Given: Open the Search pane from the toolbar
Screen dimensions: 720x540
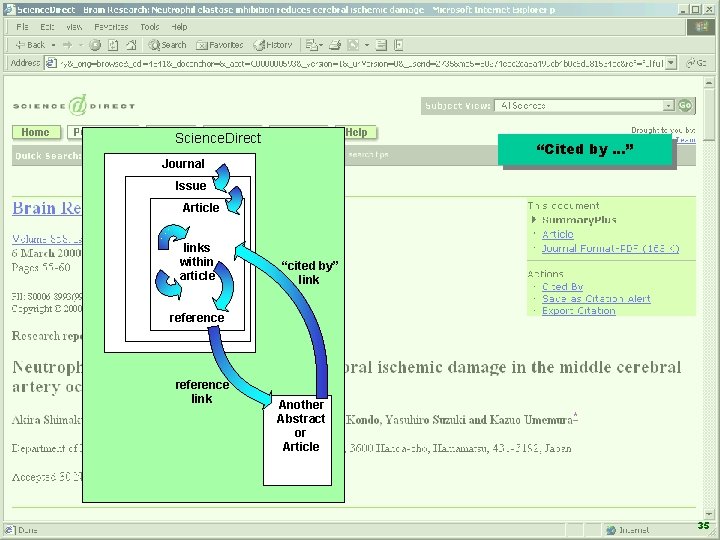Looking at the screenshot, I should [167, 45].
